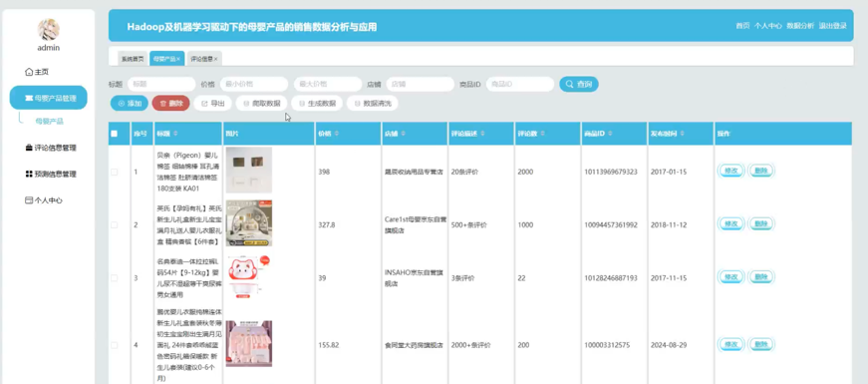Sort the table by 评论描述 column
The height and width of the screenshot is (384, 868).
pyautogui.click(x=482, y=134)
